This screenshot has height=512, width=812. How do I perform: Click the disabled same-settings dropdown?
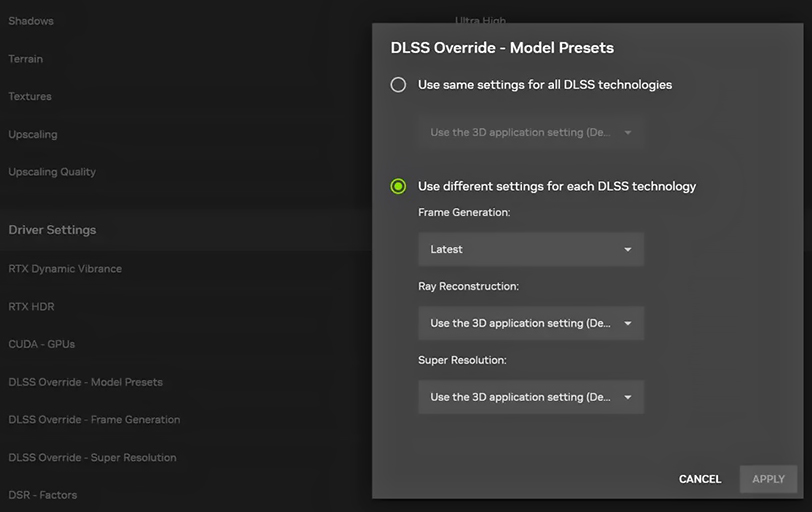pyautogui.click(x=530, y=132)
